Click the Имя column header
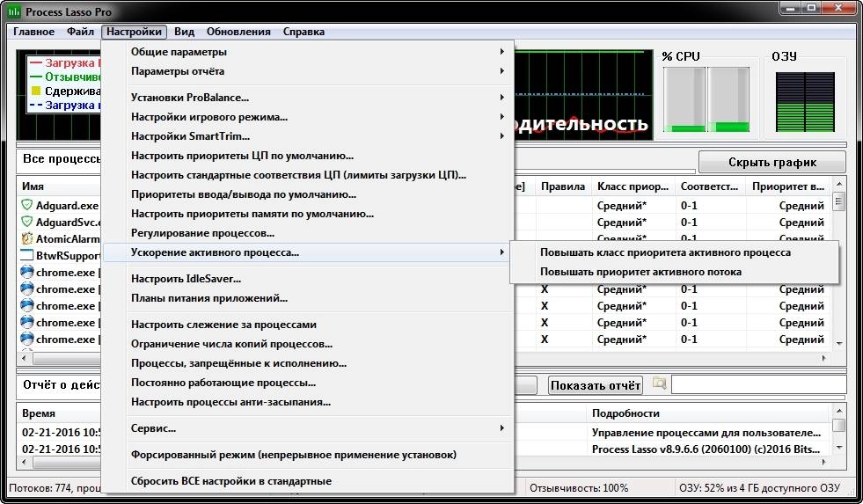 coord(60,186)
